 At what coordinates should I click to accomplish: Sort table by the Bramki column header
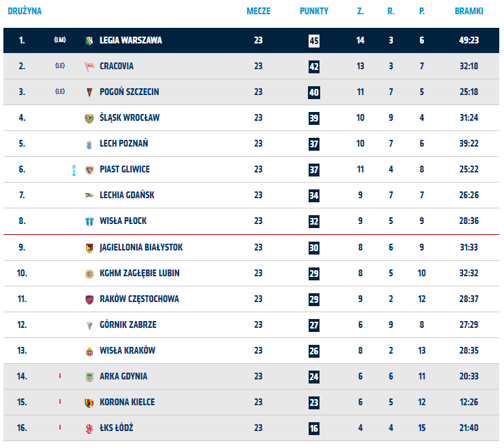click(x=469, y=12)
